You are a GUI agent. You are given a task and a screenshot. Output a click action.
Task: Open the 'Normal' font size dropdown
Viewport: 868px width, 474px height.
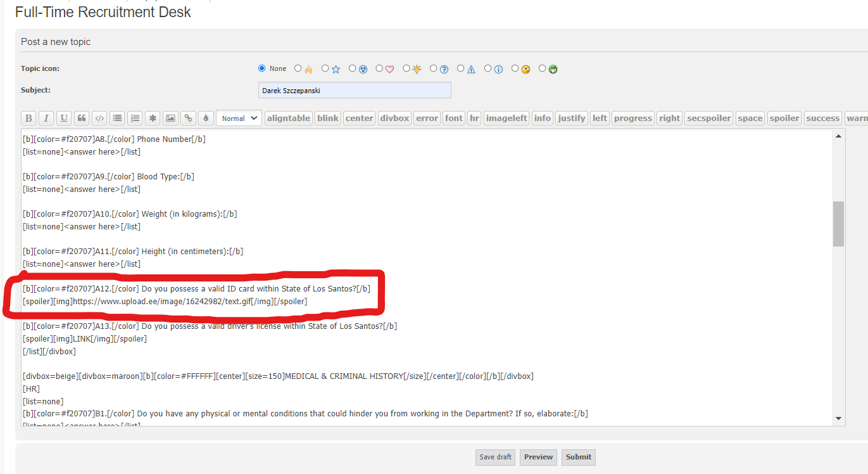click(x=239, y=118)
